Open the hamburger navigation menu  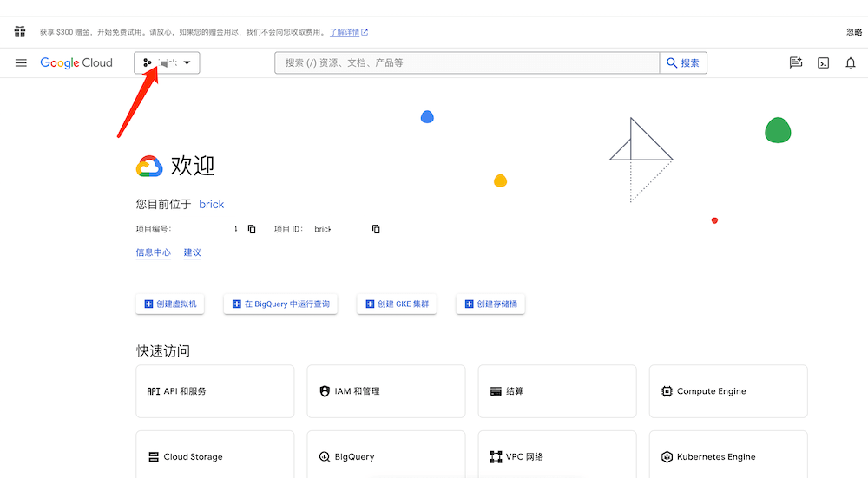click(22, 62)
